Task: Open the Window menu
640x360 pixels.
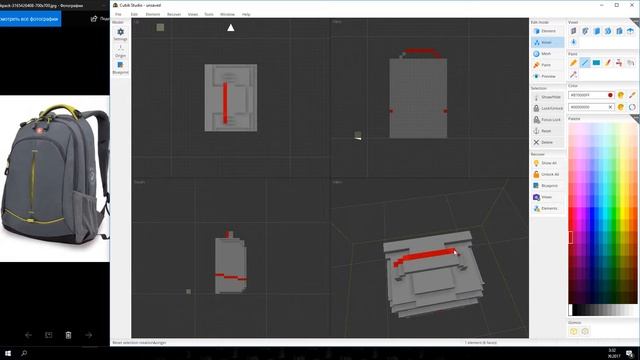Action: click(x=227, y=14)
